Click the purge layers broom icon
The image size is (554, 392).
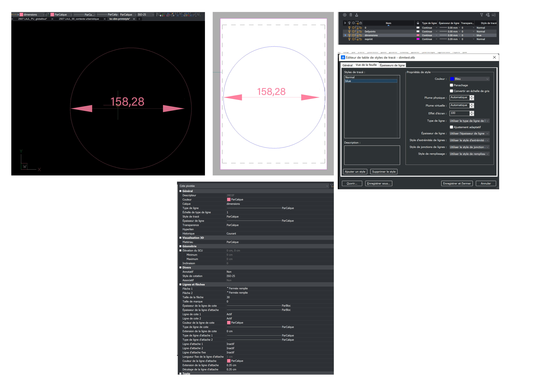(x=357, y=15)
